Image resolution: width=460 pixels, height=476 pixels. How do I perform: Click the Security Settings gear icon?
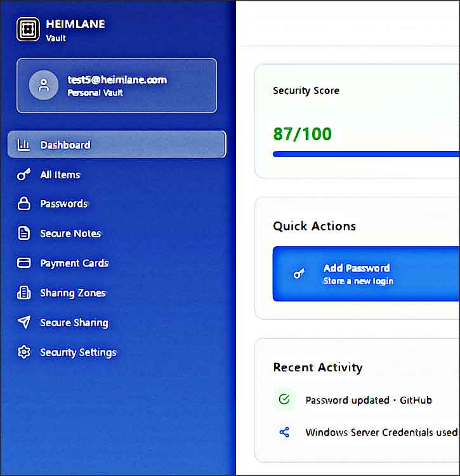click(x=23, y=352)
